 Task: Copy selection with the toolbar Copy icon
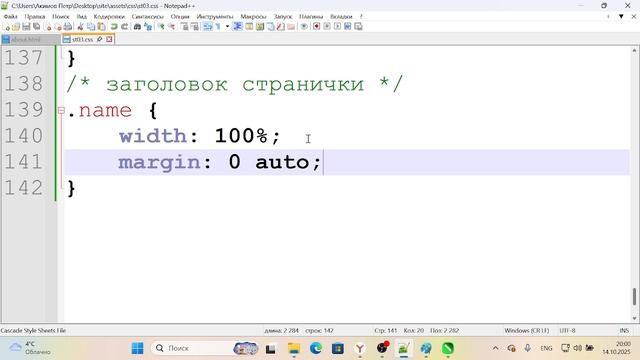coord(91,27)
